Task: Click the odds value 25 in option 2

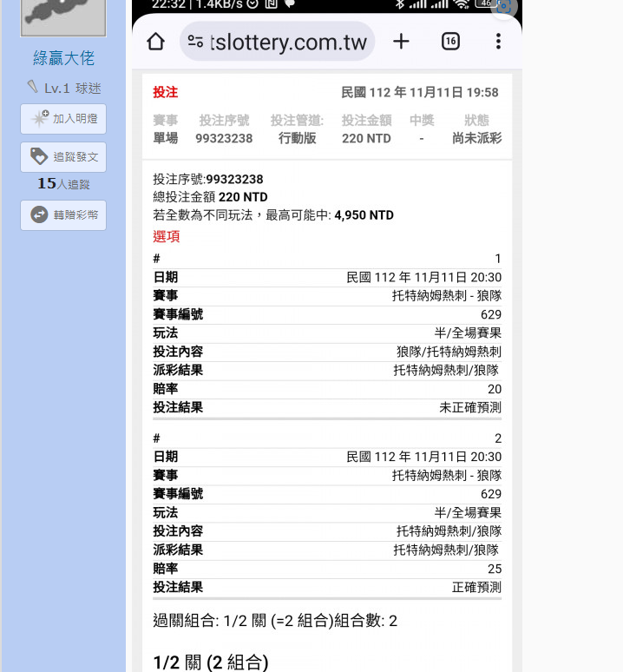Action: 495,569
